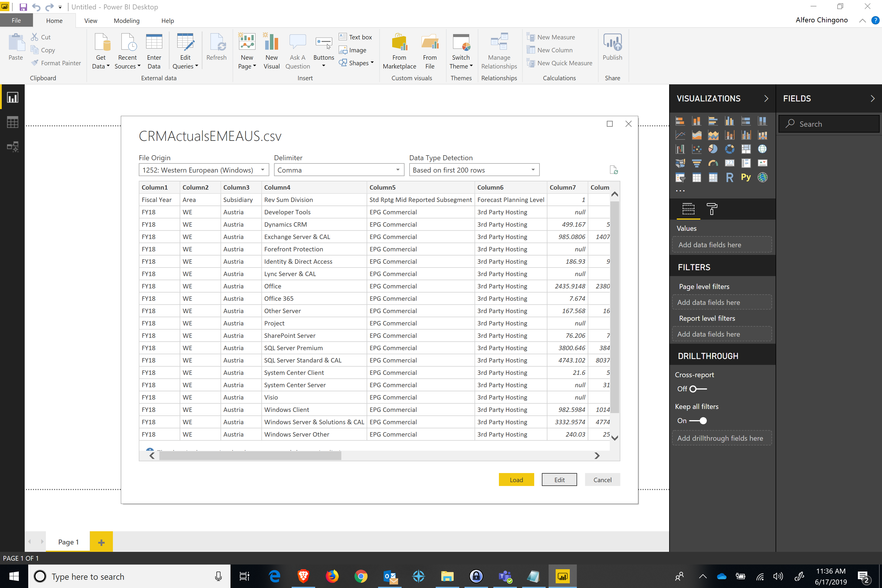Insert a Text box

tap(355, 37)
